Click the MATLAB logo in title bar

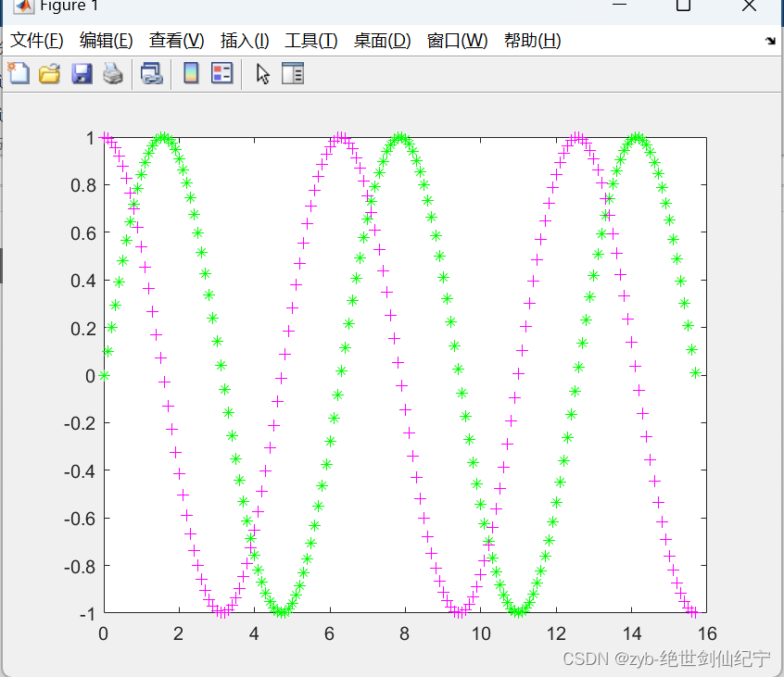23,6
